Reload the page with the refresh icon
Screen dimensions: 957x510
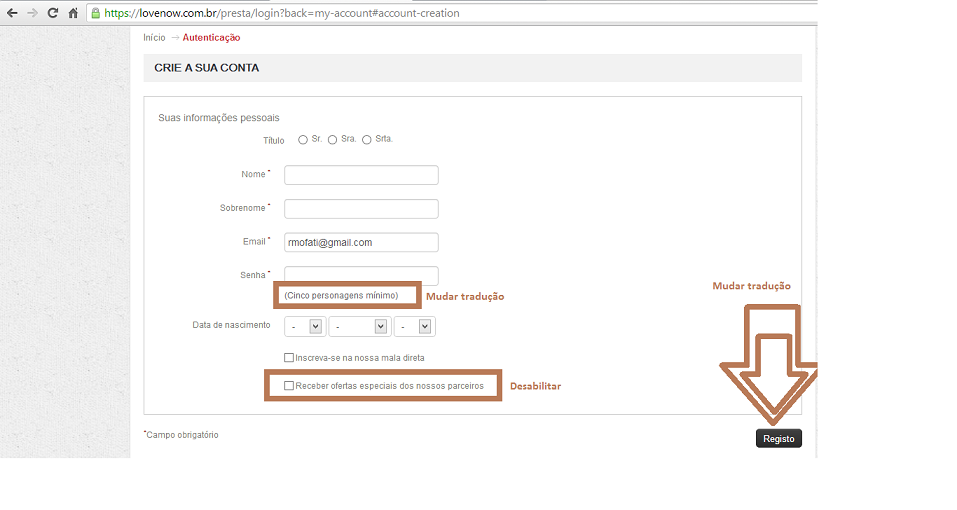tap(52, 13)
